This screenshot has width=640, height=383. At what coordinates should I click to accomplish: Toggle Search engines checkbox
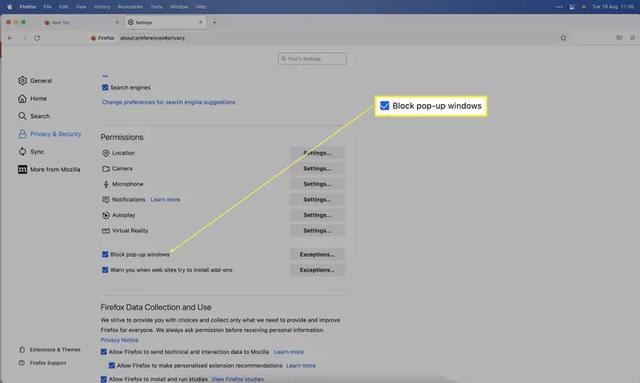(105, 87)
